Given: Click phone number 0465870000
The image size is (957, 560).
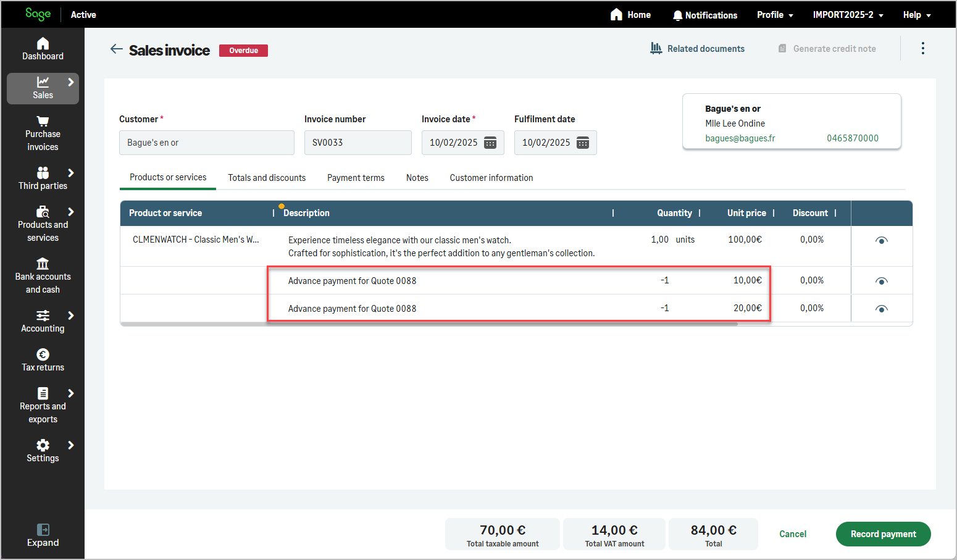Looking at the screenshot, I should (x=853, y=138).
